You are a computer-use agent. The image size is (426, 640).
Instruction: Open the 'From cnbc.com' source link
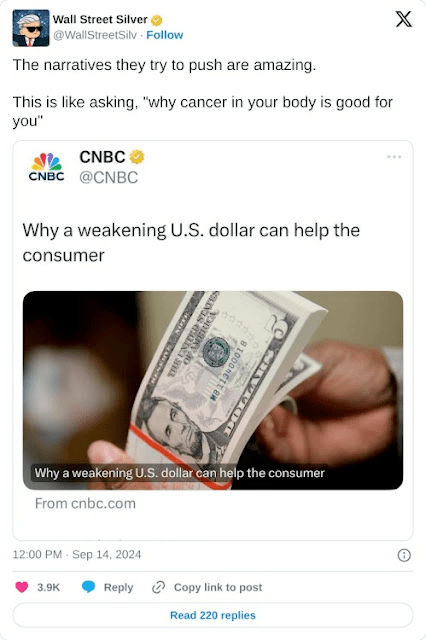click(x=85, y=503)
